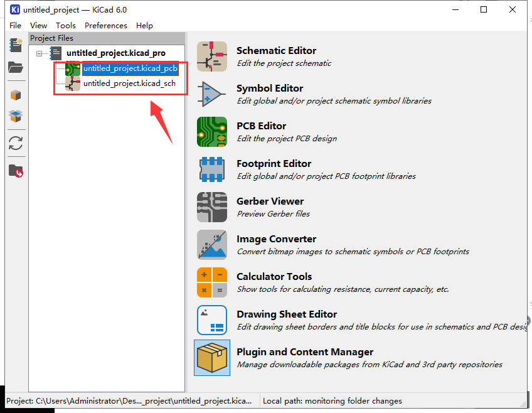
Task: Open the File menu
Action: (x=15, y=26)
